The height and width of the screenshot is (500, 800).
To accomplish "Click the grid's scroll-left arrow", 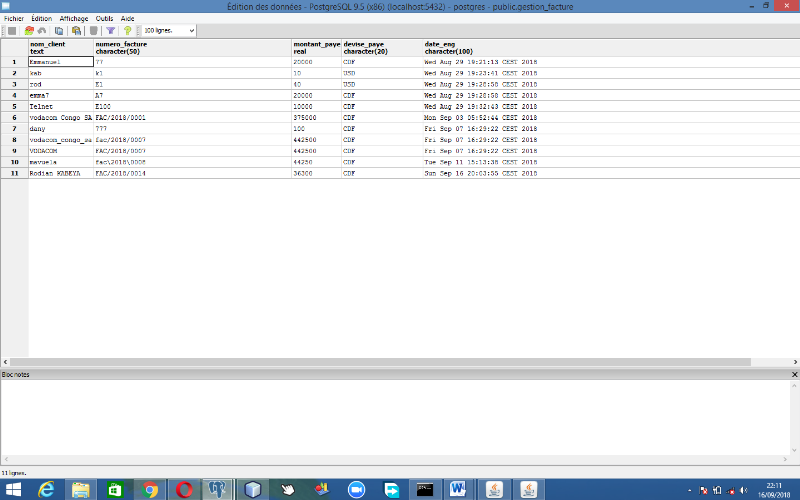I will click(x=5, y=362).
